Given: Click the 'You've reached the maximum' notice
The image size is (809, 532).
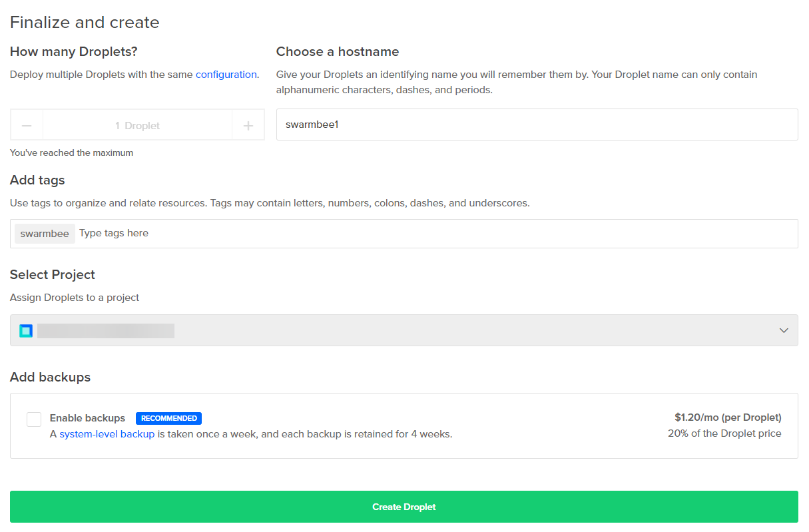Looking at the screenshot, I should tap(71, 153).
